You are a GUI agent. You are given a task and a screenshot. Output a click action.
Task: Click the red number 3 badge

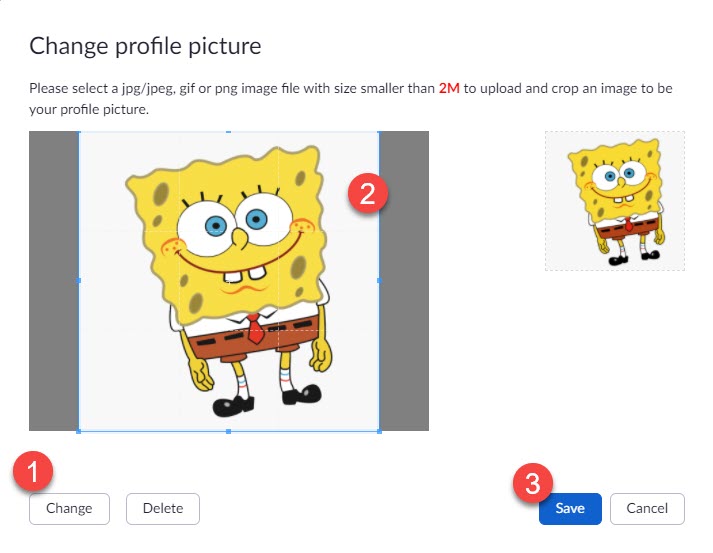(535, 483)
